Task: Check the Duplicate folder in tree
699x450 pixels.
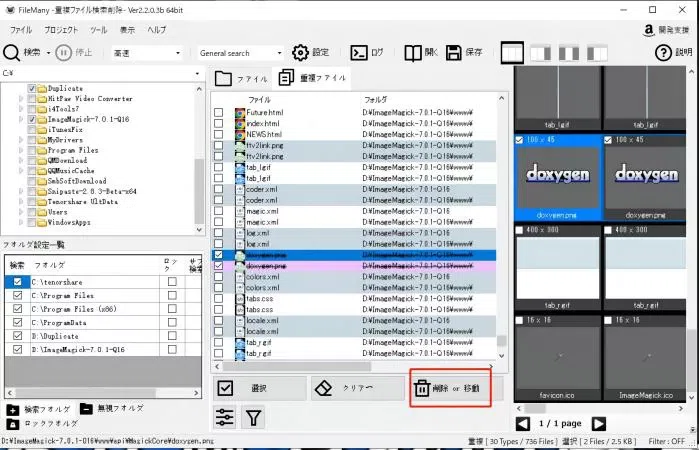Action: 32,88
